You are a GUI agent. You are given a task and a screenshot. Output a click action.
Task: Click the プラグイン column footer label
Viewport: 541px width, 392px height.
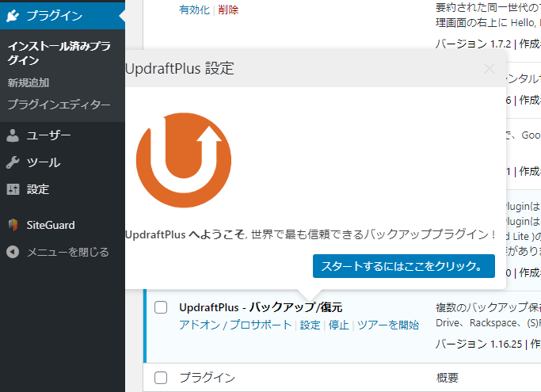click(x=207, y=378)
